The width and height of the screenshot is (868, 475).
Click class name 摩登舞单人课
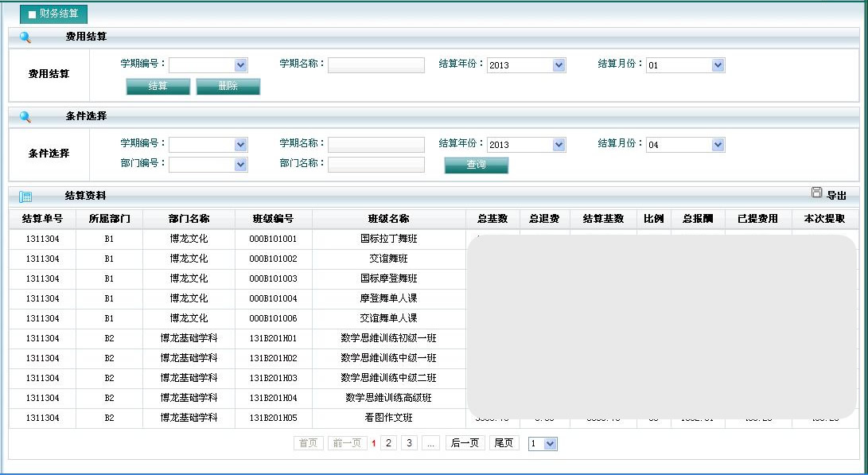388,298
